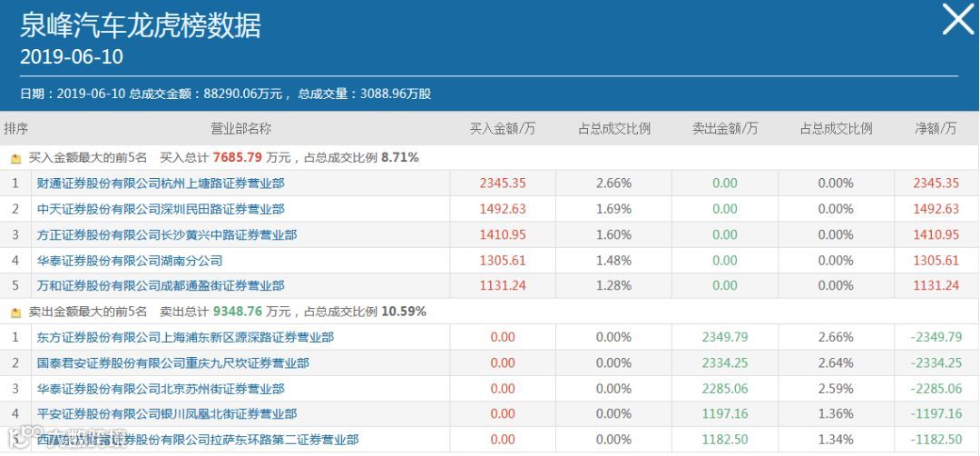This screenshot has height=456, width=980.
Task: Click ratio 1.69% in 中天证券 row
Action: click(613, 209)
